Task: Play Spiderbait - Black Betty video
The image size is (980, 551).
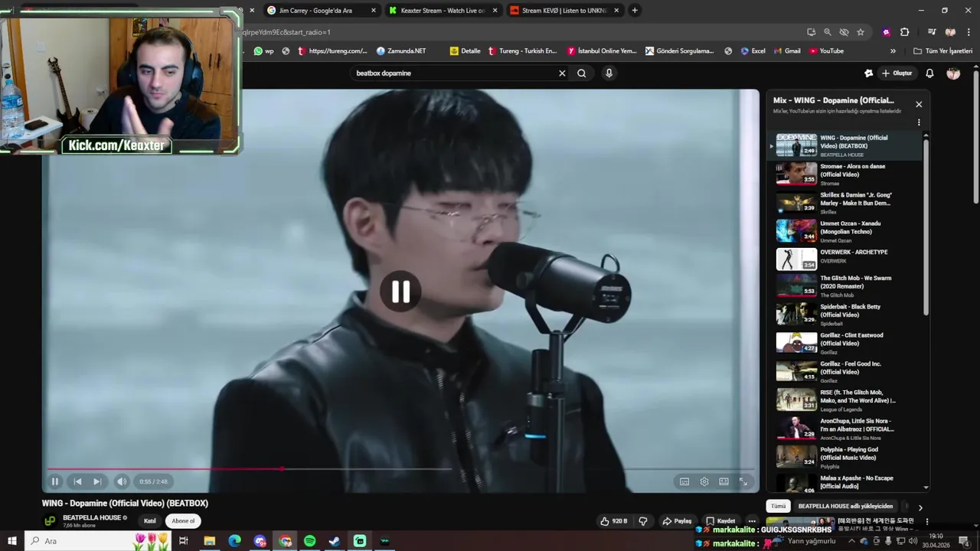Action: tap(847, 315)
